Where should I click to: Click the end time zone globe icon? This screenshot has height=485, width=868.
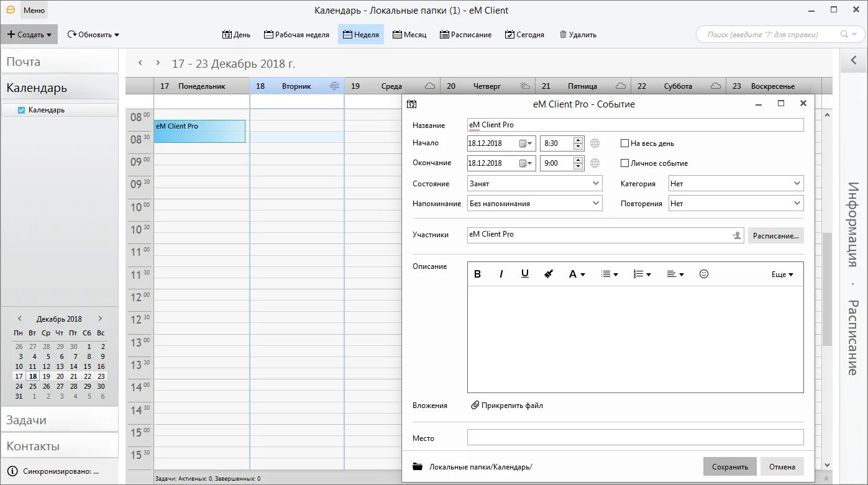point(595,163)
